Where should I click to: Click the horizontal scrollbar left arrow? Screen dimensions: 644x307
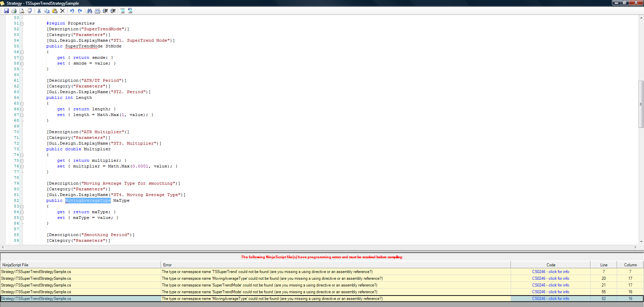coord(3,247)
